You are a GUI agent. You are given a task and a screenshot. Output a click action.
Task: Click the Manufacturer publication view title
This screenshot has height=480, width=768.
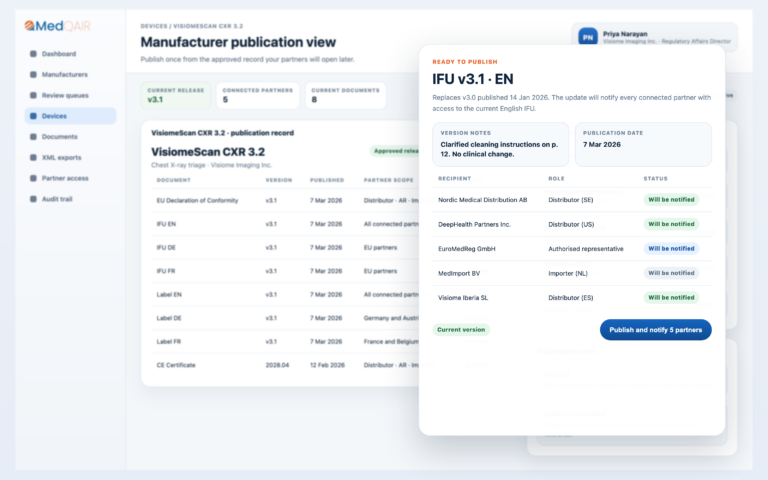tap(238, 42)
